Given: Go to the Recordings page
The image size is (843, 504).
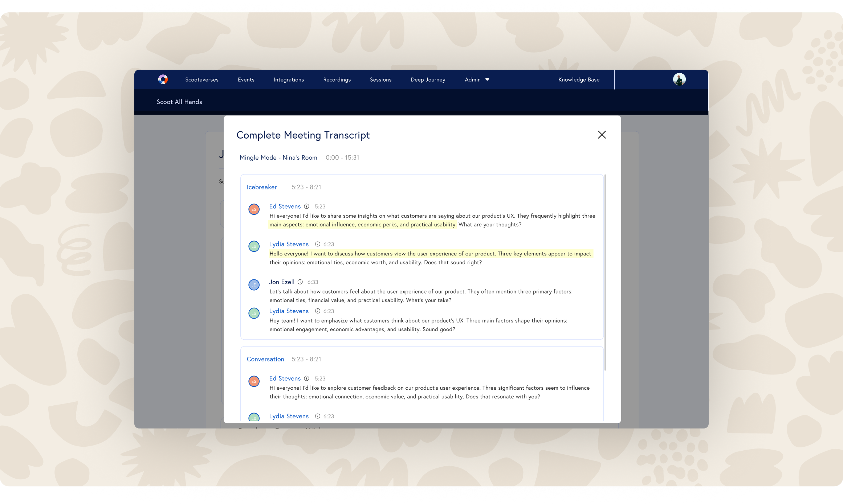Looking at the screenshot, I should (337, 79).
